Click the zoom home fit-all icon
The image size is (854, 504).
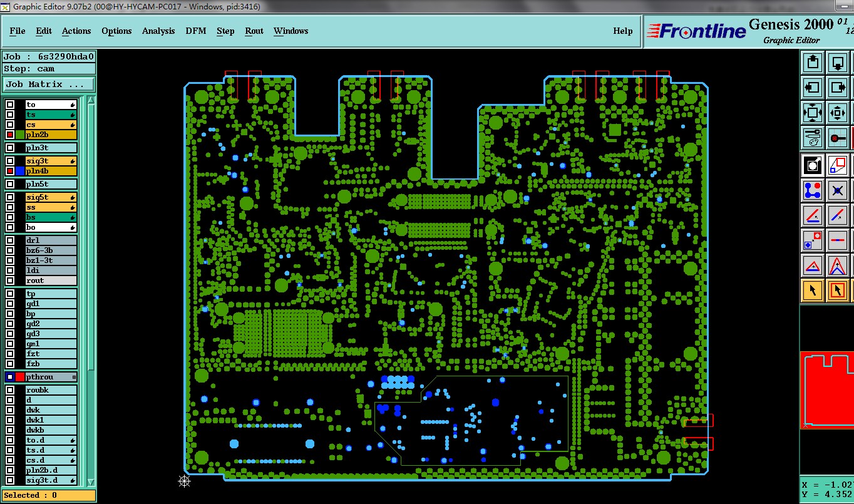pos(813,113)
